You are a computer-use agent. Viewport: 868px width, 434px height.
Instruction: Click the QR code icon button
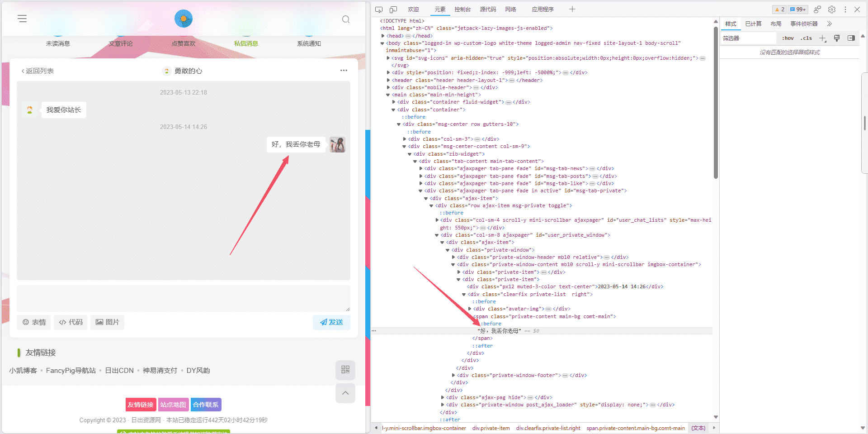pos(345,370)
